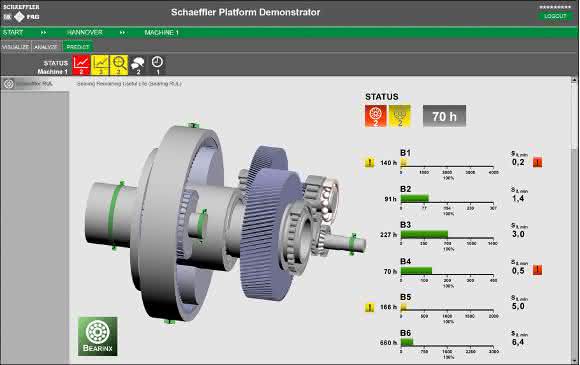
Task: Click the B3 green progress bar
Action: [424, 234]
